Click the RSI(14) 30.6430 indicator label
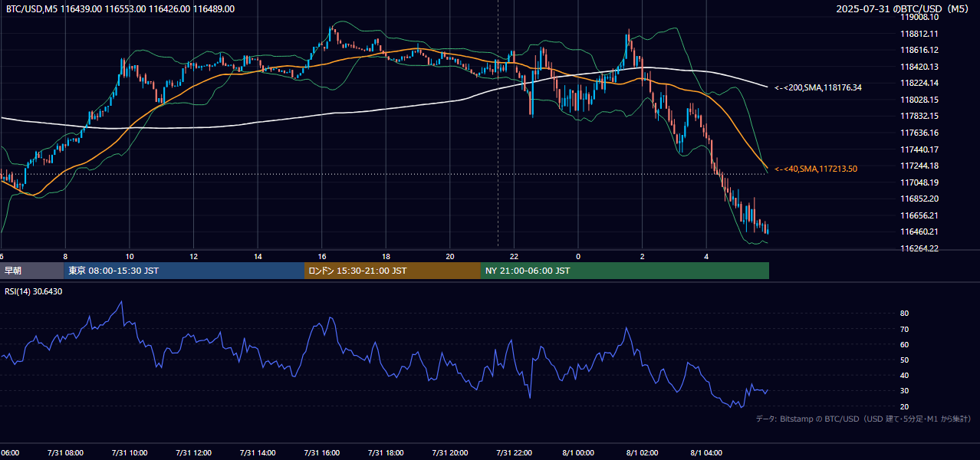This screenshot has width=980, height=460. [33, 291]
